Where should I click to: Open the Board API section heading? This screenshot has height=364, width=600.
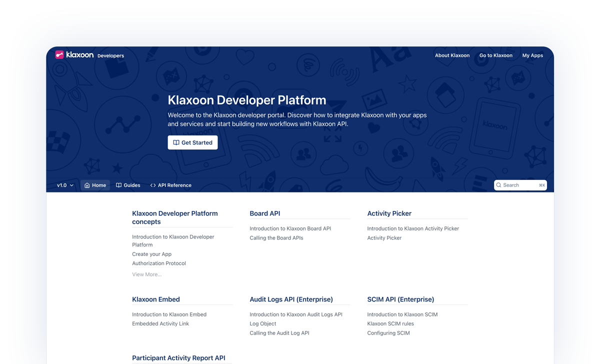[264, 213]
